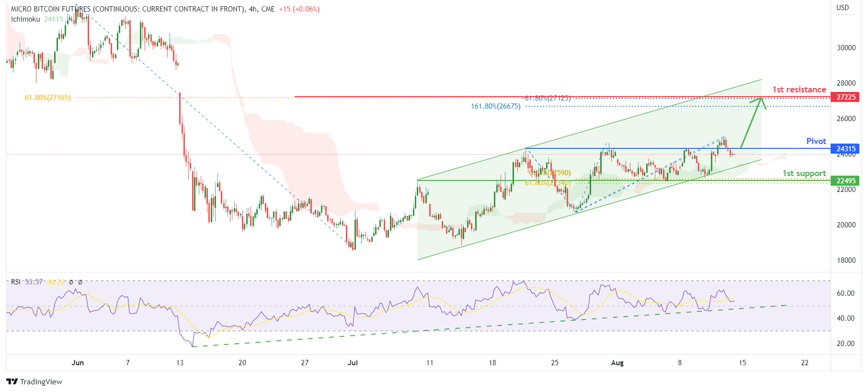Click the '25' date on time axis
Viewport: 868px width, 392px height.
pyautogui.click(x=555, y=363)
